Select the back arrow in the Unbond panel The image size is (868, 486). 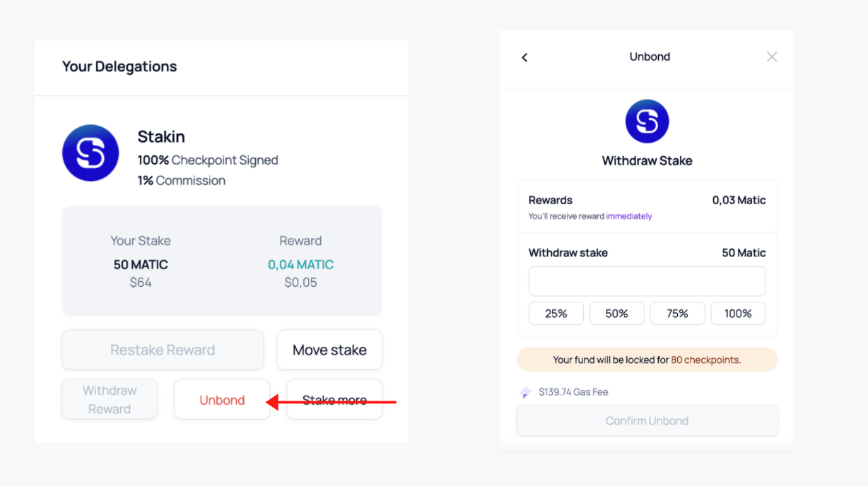tap(524, 57)
